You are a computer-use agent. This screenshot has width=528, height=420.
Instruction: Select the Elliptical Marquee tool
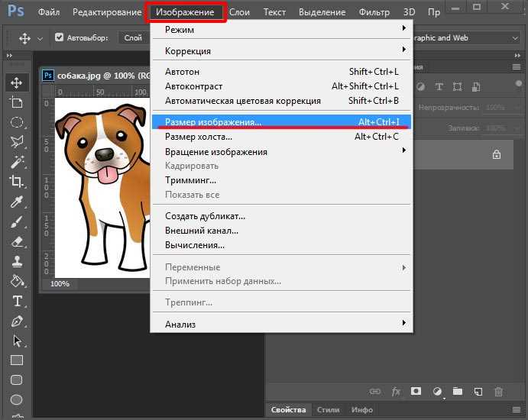[x=17, y=122]
